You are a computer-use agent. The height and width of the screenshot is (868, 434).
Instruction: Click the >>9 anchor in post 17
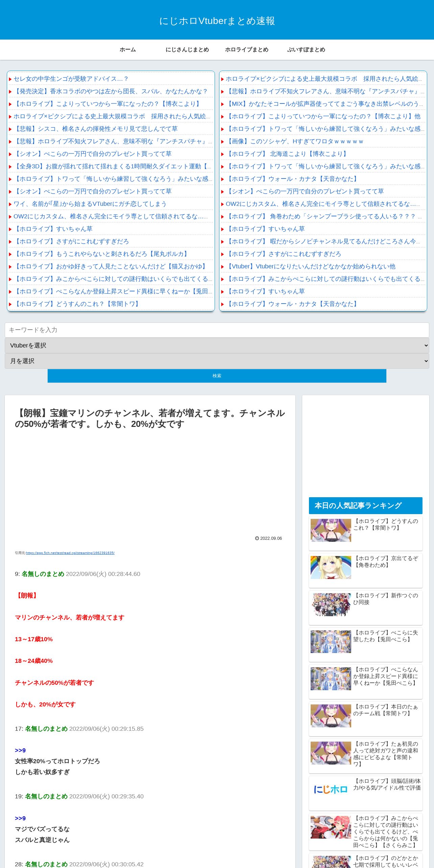[x=20, y=750]
